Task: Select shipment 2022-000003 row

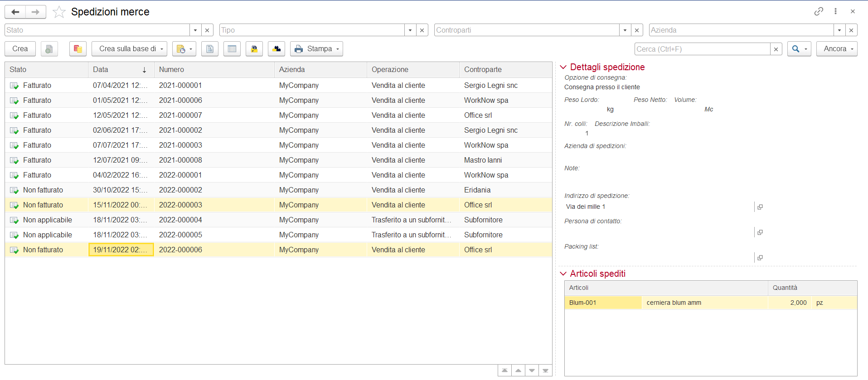Action: (x=278, y=205)
